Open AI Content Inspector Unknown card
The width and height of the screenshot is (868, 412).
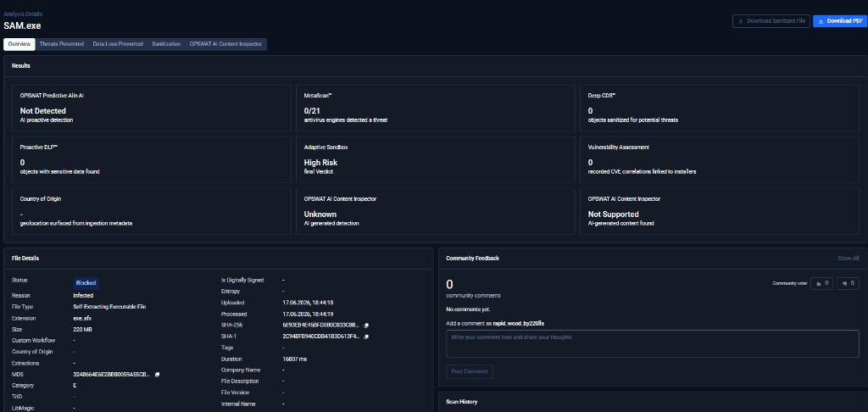(436, 212)
